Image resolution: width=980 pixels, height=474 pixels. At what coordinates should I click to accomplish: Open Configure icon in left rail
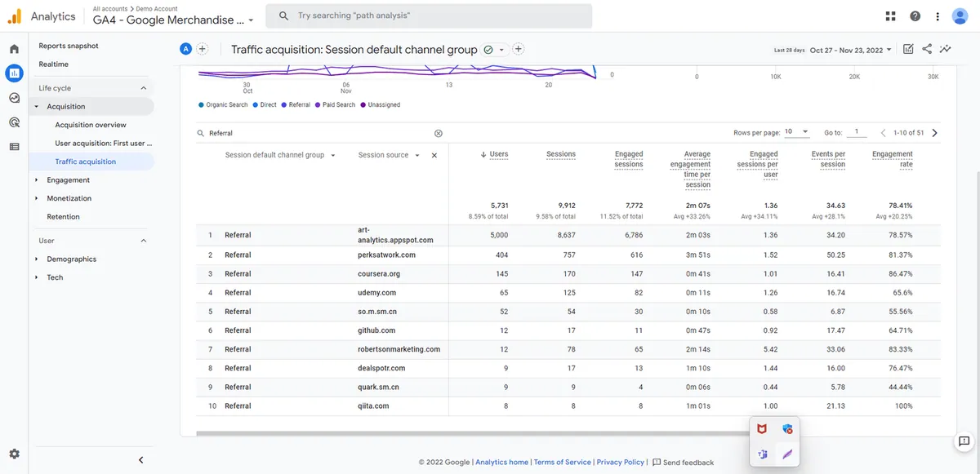14,147
